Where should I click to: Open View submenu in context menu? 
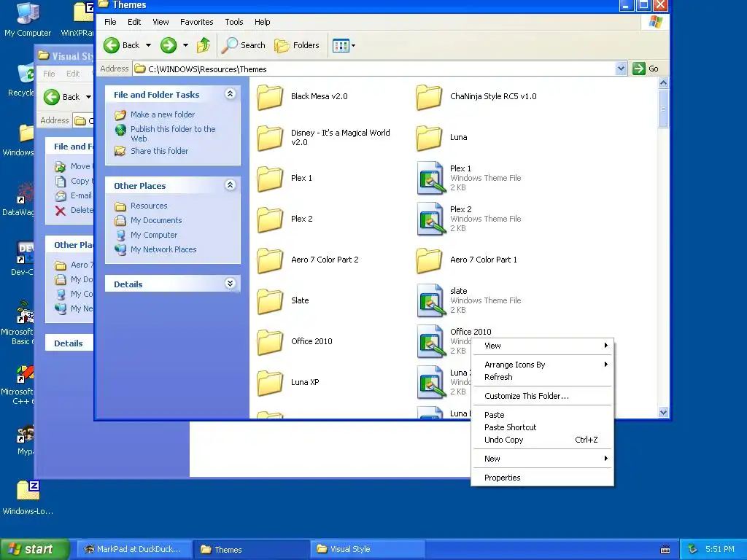click(x=542, y=346)
